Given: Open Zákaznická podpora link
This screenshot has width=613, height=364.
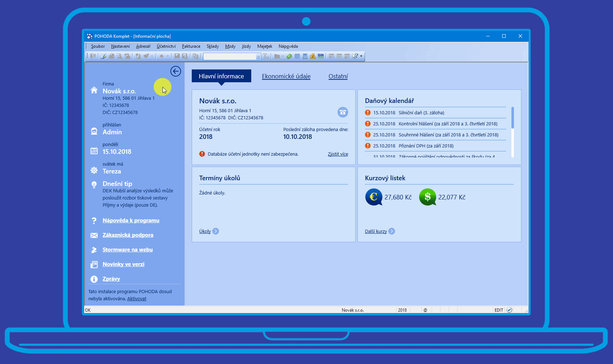Looking at the screenshot, I should pyautogui.click(x=128, y=235).
